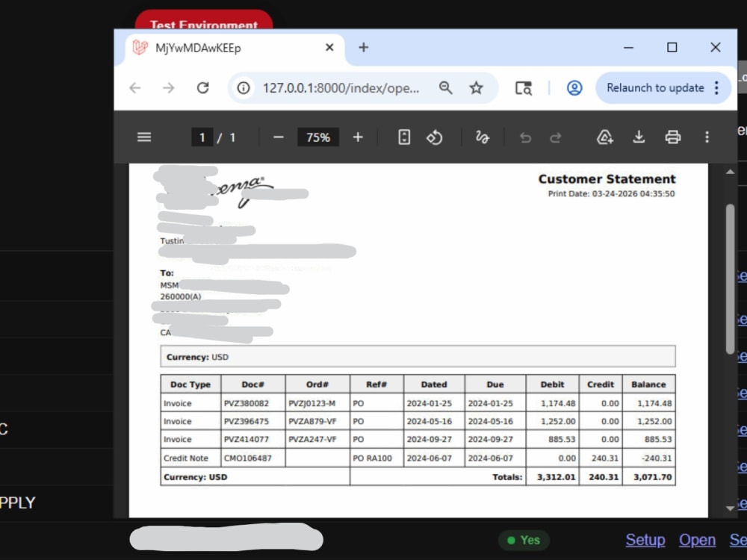The image size is (747, 560).
Task: Click Relaunch to update button
Action: pos(655,88)
